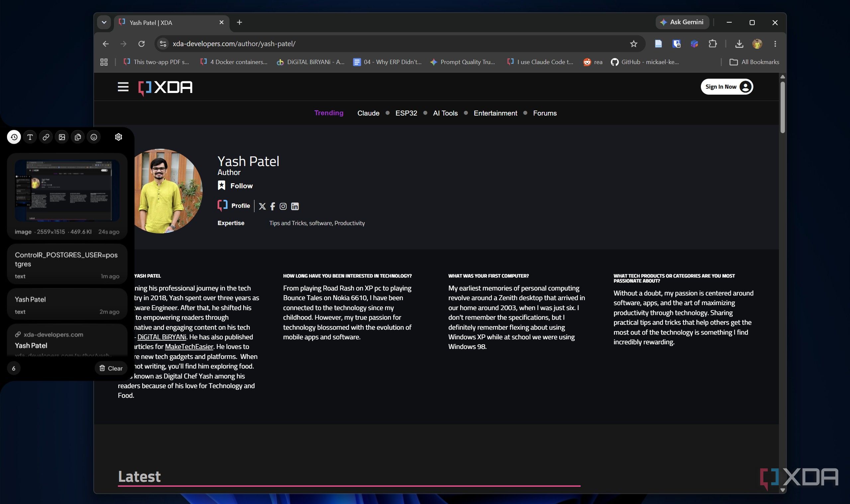Open Chrome three-dot menu
Screen dimensions: 850x504
[x=775, y=44]
